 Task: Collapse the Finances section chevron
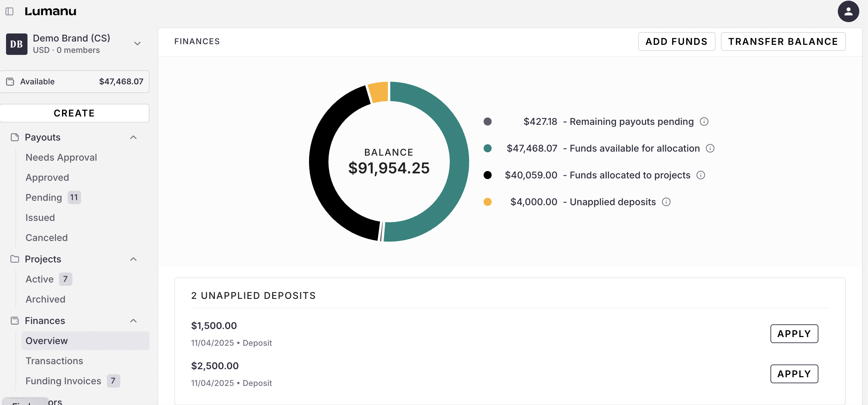133,321
